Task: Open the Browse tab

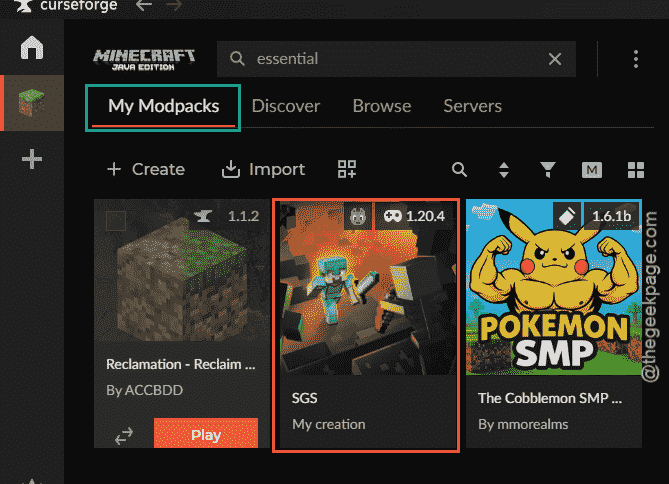Action: pos(382,106)
